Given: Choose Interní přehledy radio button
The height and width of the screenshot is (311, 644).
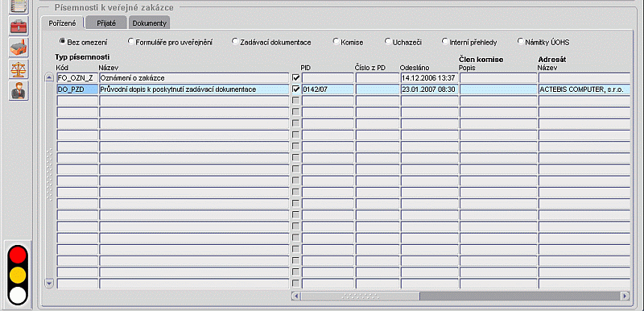Looking at the screenshot, I should (469, 42).
